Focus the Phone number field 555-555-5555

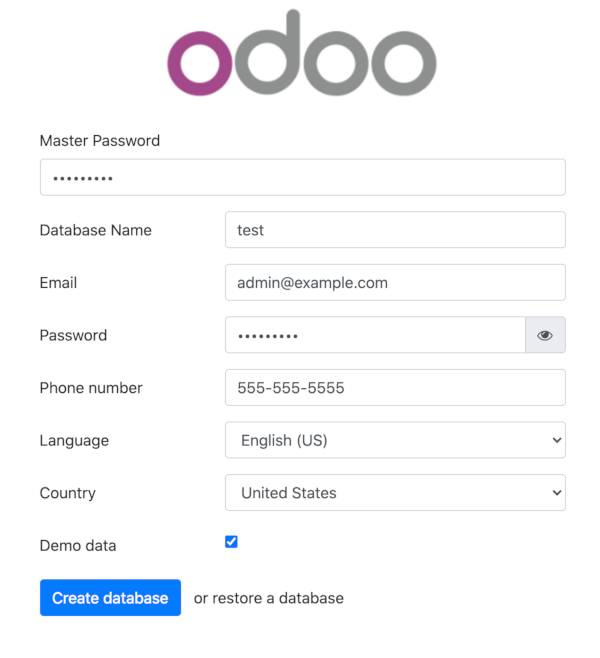pyautogui.click(x=395, y=388)
